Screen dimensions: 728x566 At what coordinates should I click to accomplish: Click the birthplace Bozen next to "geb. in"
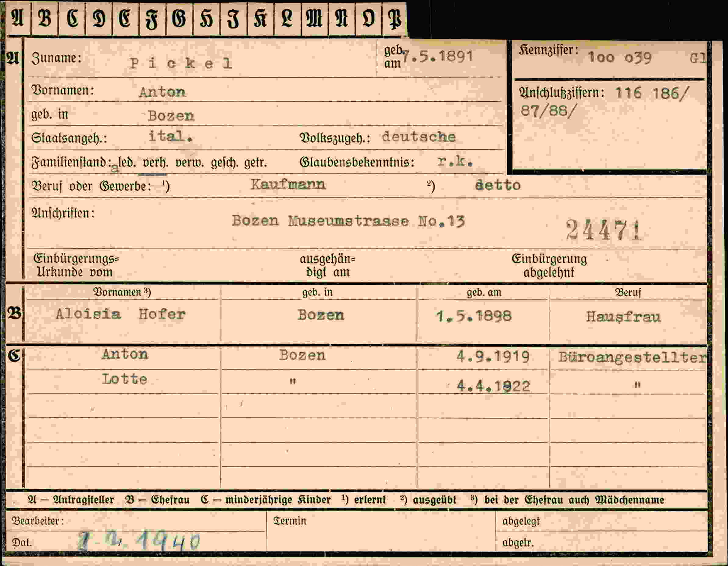171,116
